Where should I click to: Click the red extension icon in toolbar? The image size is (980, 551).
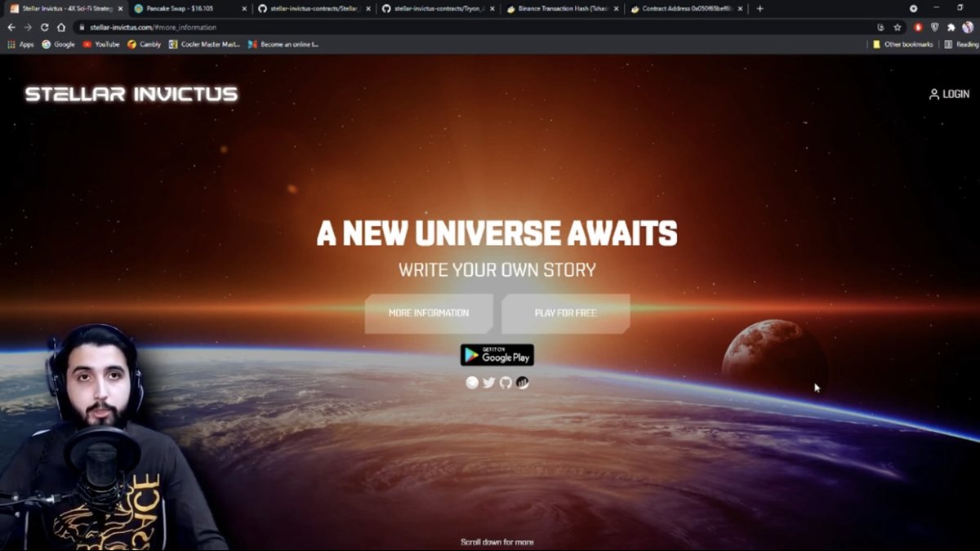point(918,27)
